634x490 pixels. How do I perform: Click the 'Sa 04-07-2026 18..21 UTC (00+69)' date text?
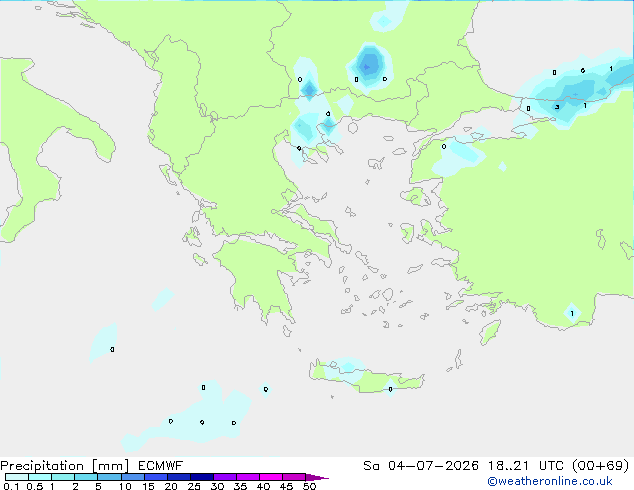pos(496,466)
